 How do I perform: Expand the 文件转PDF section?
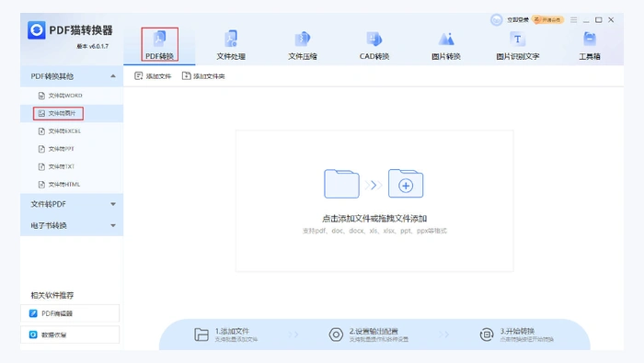(72, 204)
